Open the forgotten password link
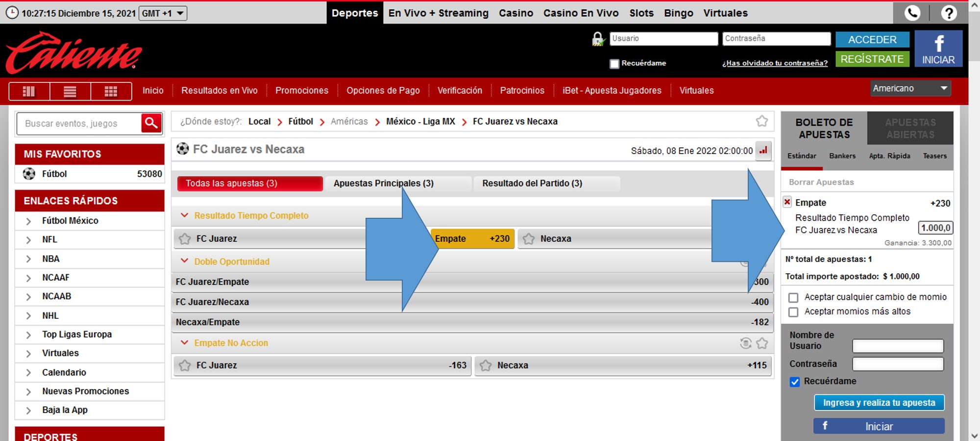The height and width of the screenshot is (441, 980). pos(775,63)
